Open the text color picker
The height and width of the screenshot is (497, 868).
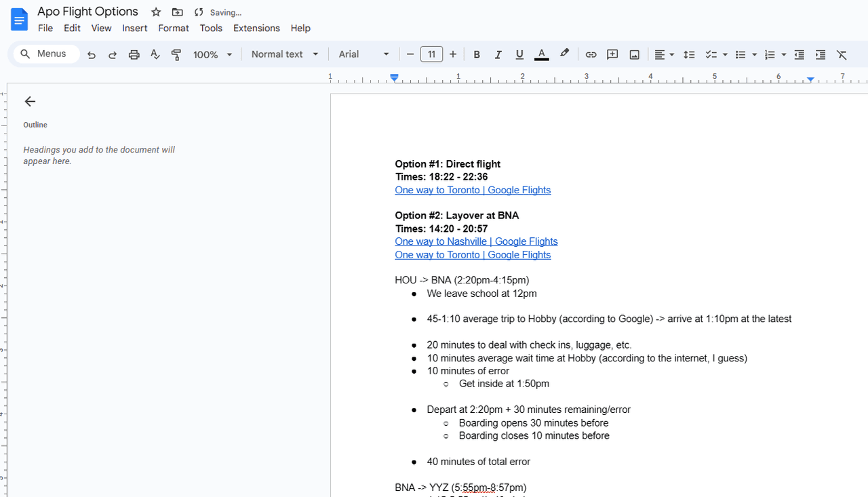coord(541,55)
